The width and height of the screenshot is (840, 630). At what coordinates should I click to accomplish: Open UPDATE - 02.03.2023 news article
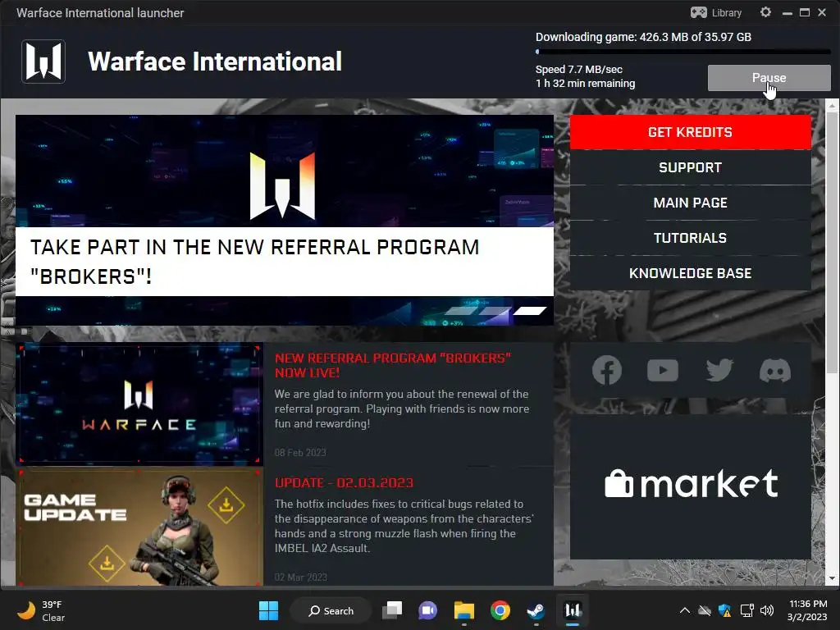coord(344,482)
